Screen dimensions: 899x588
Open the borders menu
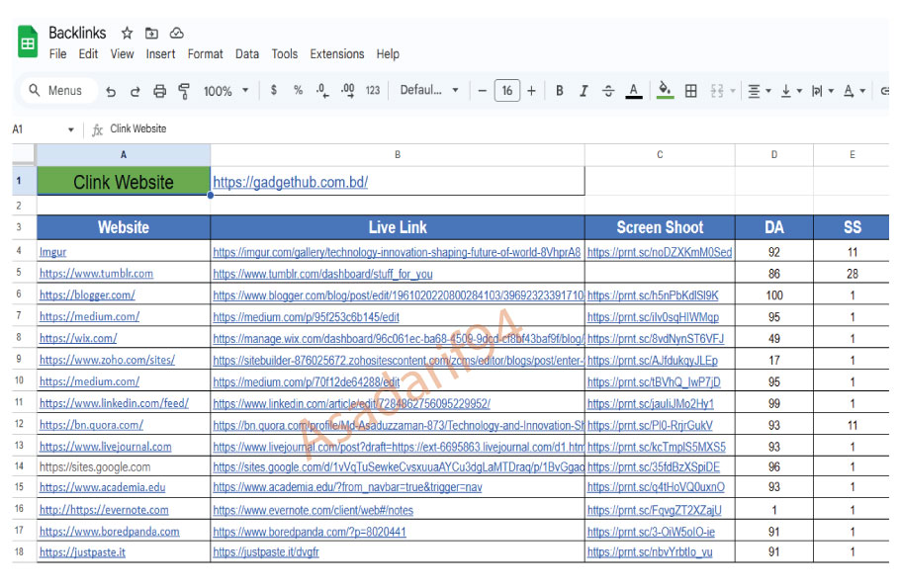pos(690,89)
